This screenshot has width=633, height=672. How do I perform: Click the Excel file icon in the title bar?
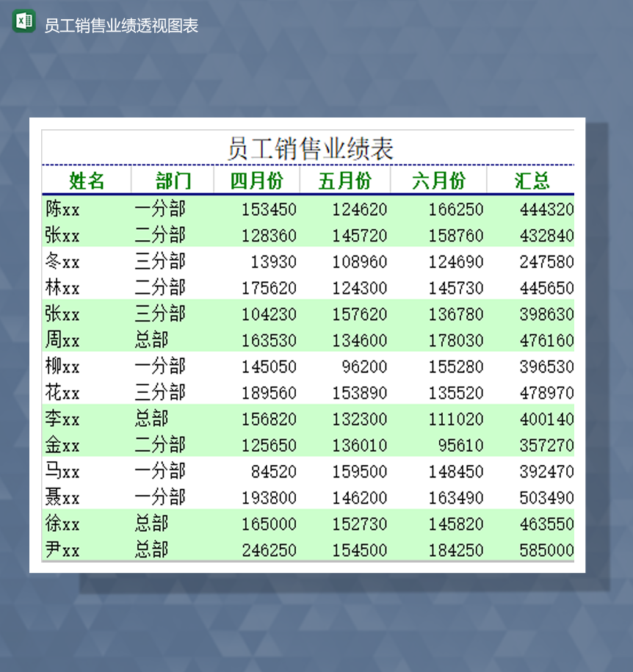(x=21, y=23)
